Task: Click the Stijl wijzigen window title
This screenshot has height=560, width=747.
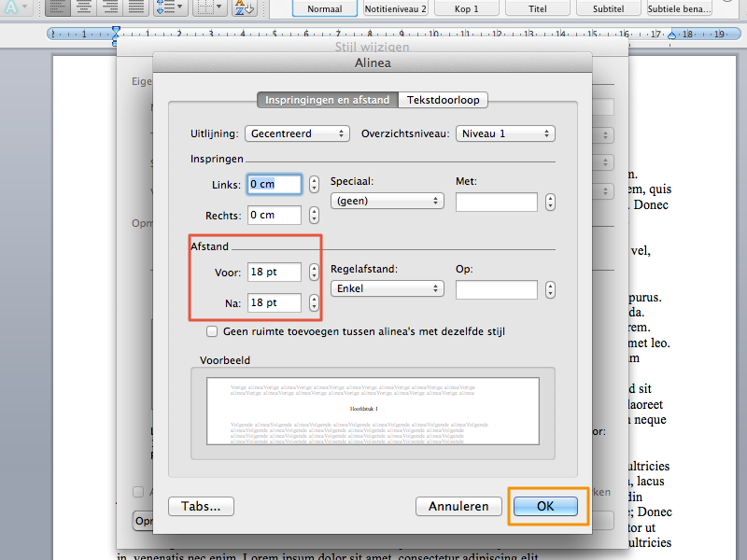Action: [x=372, y=47]
